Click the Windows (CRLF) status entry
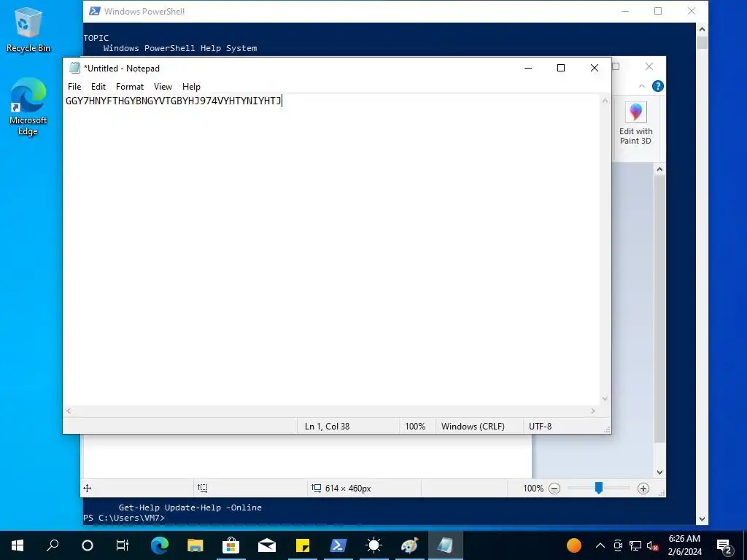The height and width of the screenshot is (560, 747). pos(473,426)
